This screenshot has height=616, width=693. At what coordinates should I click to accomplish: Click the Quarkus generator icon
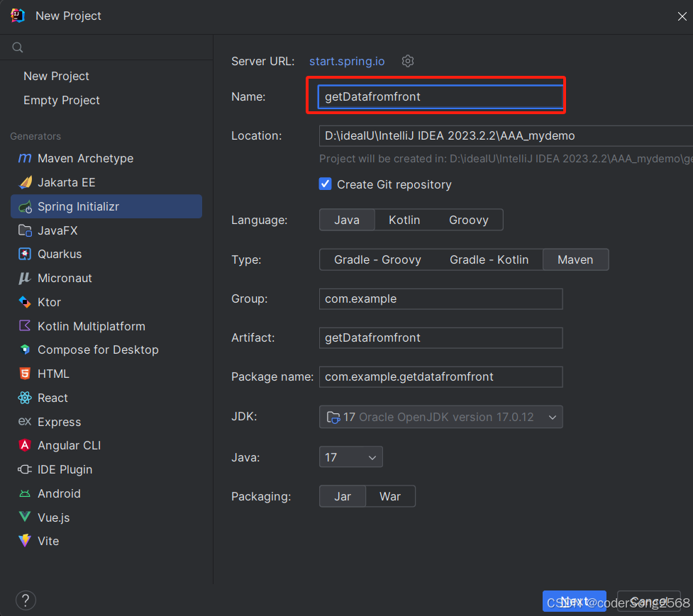(25, 254)
